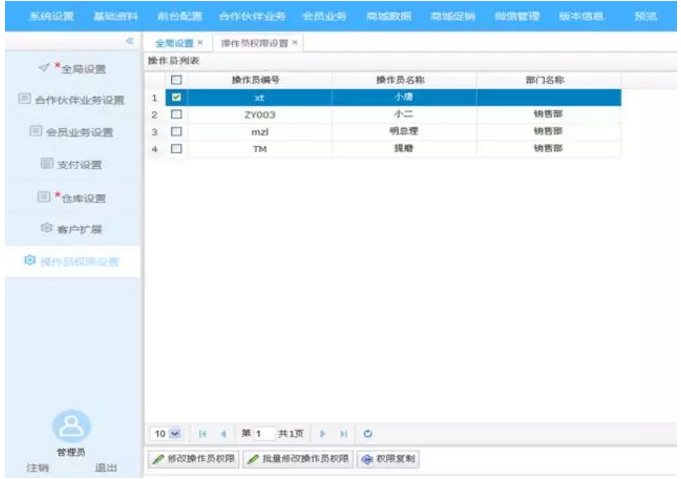The height and width of the screenshot is (479, 681).
Task: Switch to the 全局设置 tab
Action: point(175,43)
